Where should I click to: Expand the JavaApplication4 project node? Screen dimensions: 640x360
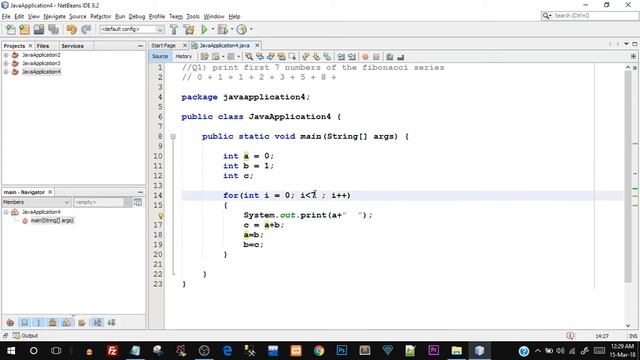pos(6,72)
